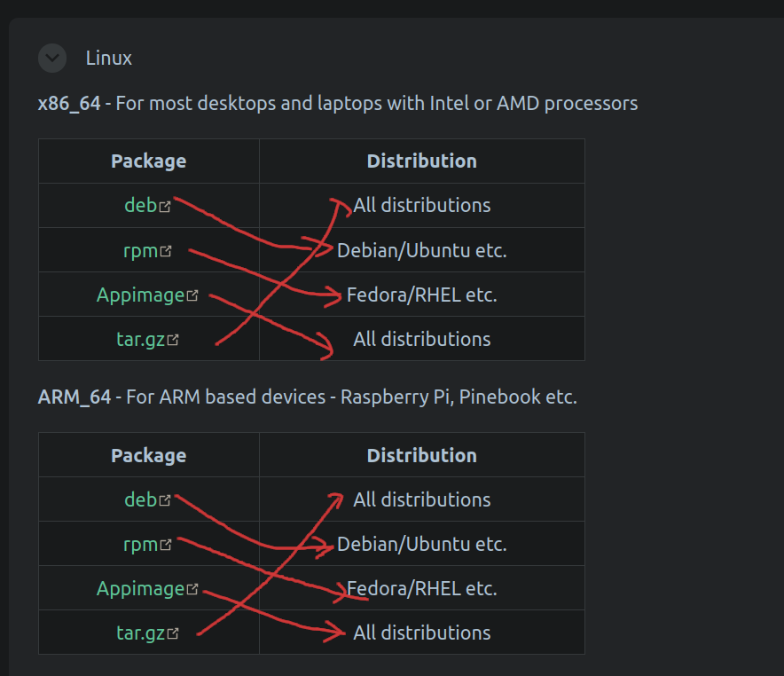
Task: Open the deb package link under x86_64
Action: 142,205
